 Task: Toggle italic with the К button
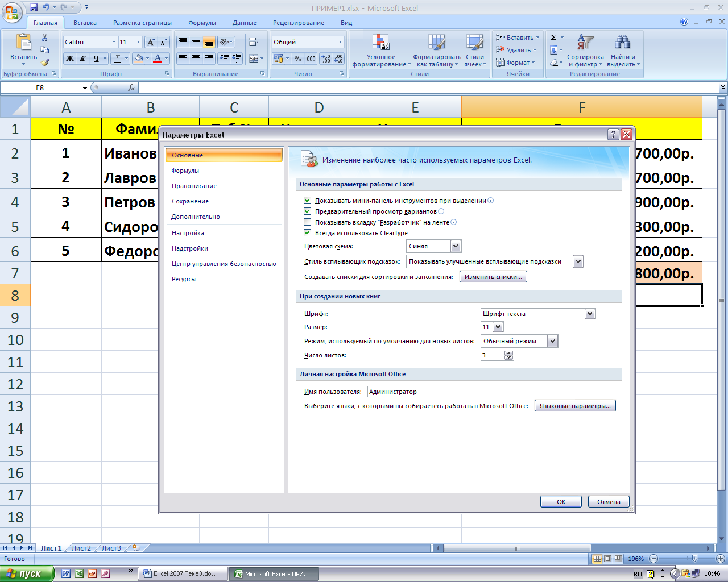(x=83, y=58)
